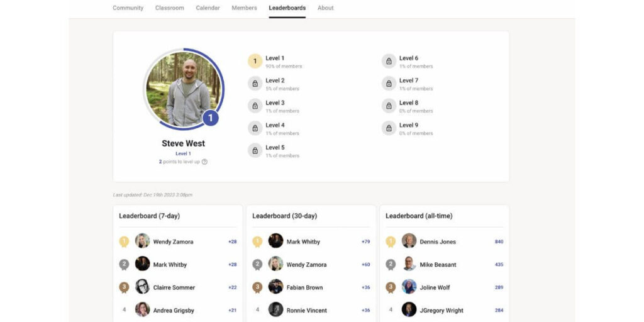
Task: Click the name Clairre Sommer
Action: coord(174,288)
